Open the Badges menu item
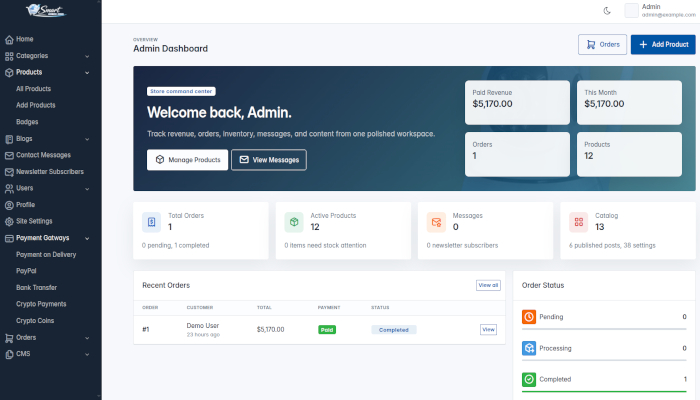Viewport: 700px width, 400px height. tap(27, 122)
